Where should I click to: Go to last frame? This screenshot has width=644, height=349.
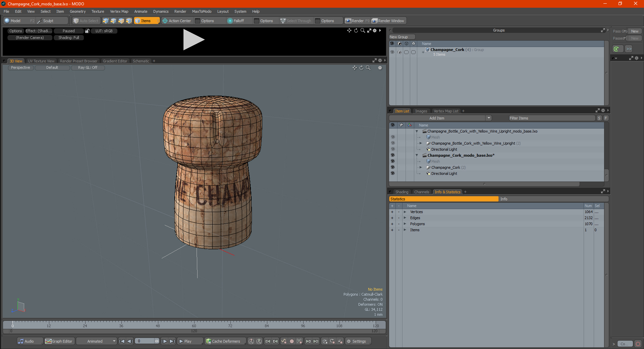pyautogui.click(x=172, y=341)
